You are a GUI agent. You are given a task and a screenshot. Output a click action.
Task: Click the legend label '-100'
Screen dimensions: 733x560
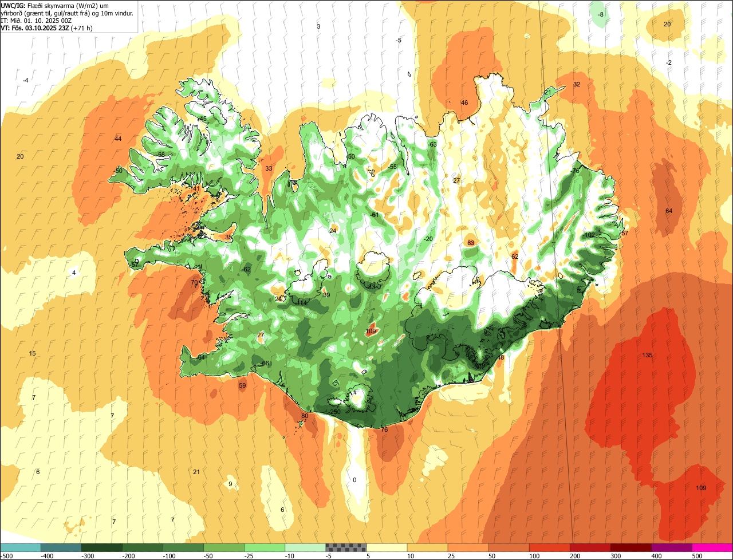pos(170,556)
